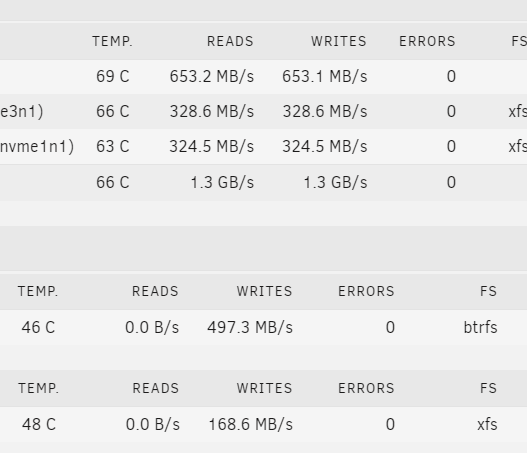Click the ERRORS header in the top table
Image resolution: width=527 pixels, height=453 pixels.
coord(427,41)
